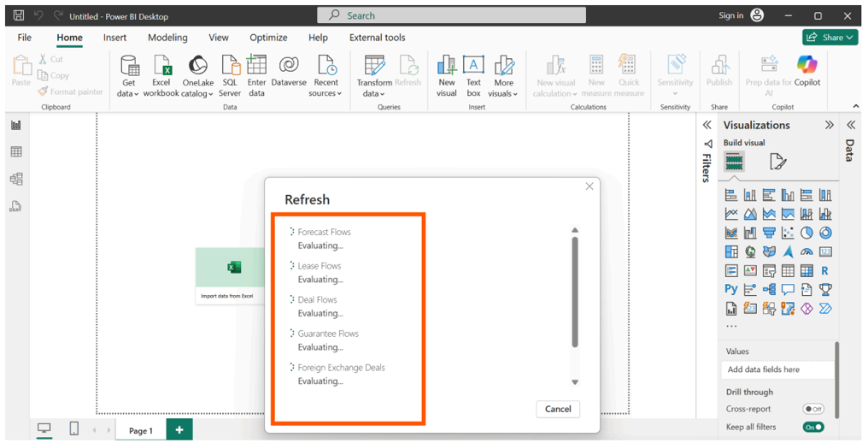
Task: Click Add data fields here well
Action: tap(777, 369)
